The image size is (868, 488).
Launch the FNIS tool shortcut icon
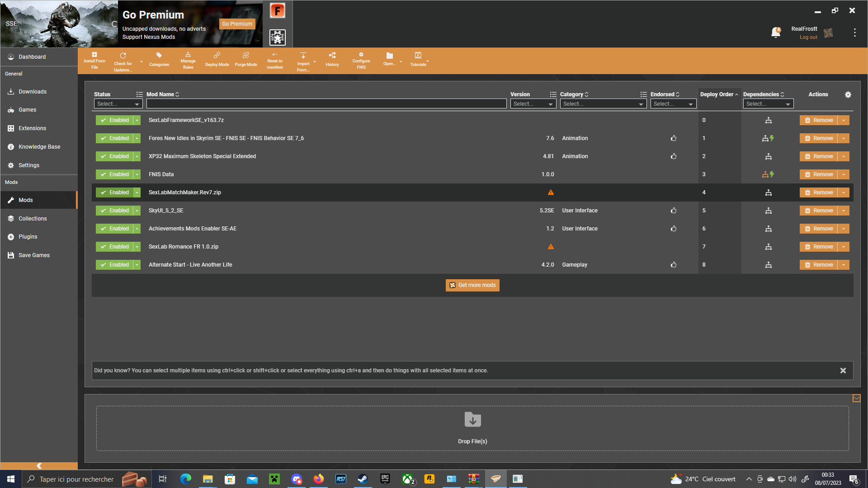click(x=278, y=10)
